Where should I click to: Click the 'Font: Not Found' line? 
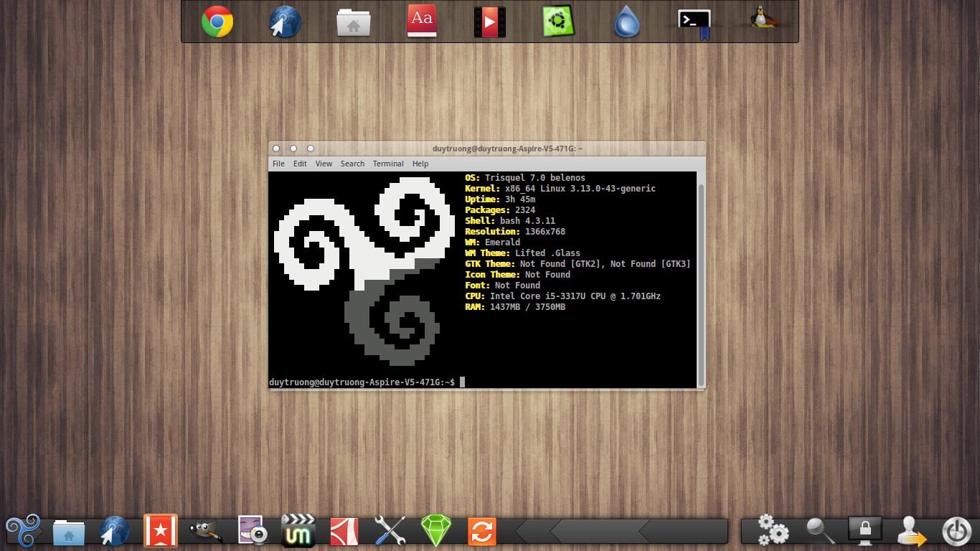502,285
